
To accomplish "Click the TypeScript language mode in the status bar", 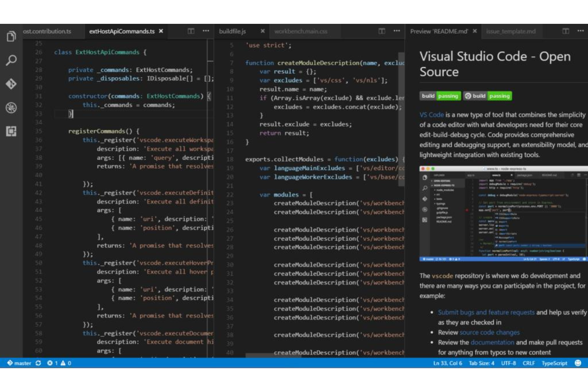I will click(555, 363).
